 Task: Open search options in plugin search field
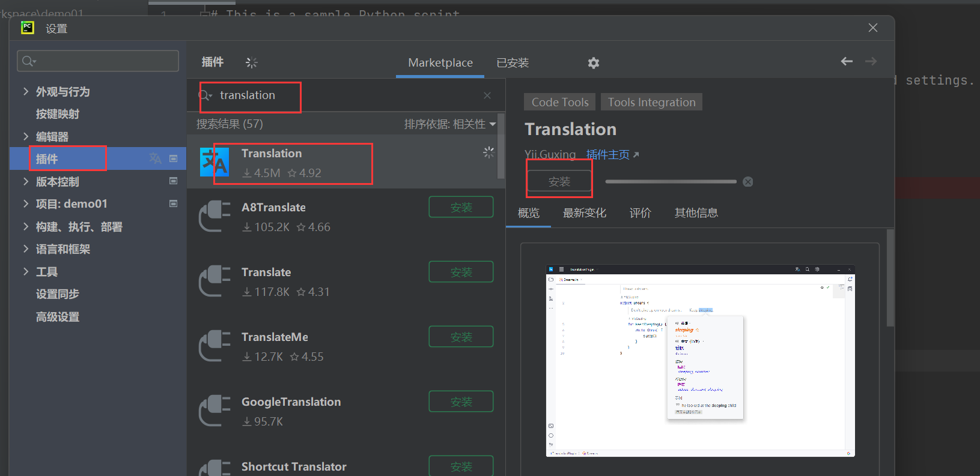pyautogui.click(x=205, y=95)
